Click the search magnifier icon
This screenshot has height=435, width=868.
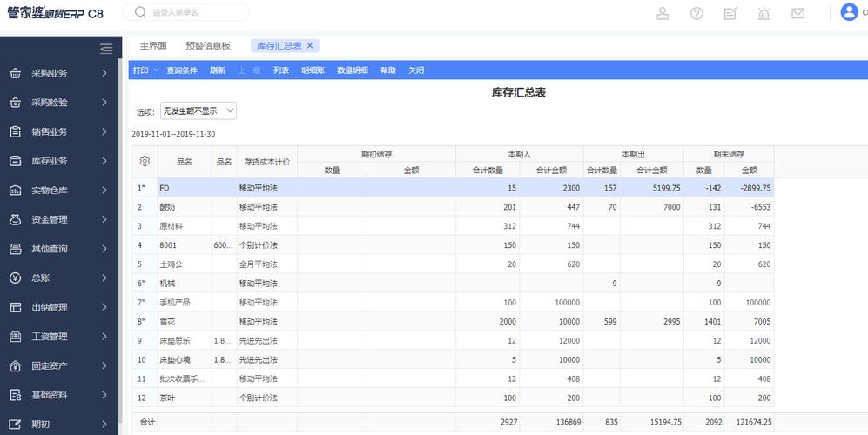141,12
